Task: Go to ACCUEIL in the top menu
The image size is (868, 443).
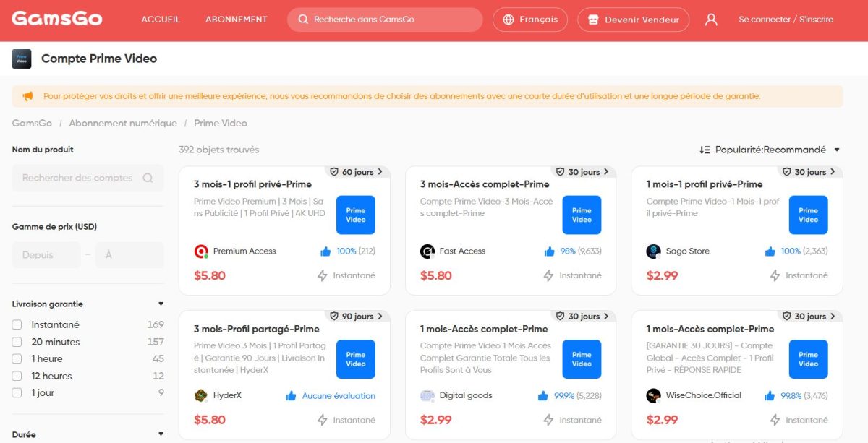Action: (161, 20)
